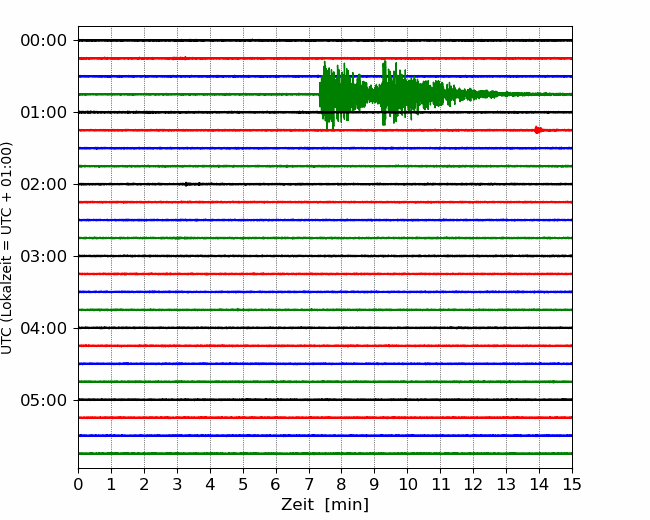This screenshot has height=520, width=650.
Task: Select x-axis tick label 12
Action: [x=473, y=484]
